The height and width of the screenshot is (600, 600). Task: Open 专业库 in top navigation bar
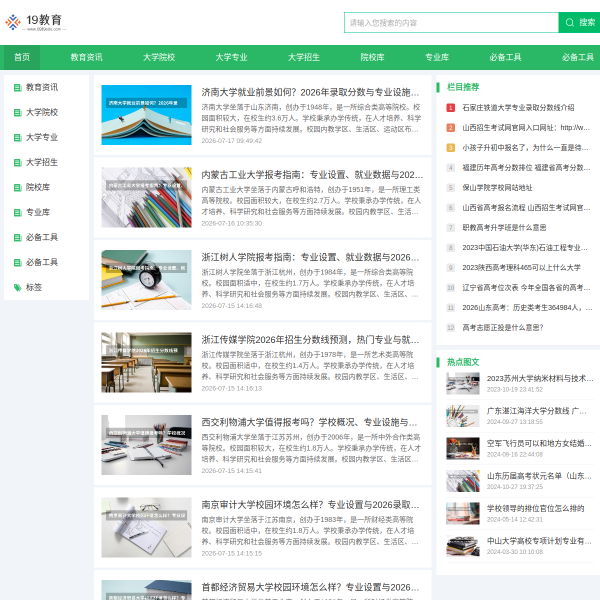click(x=437, y=57)
